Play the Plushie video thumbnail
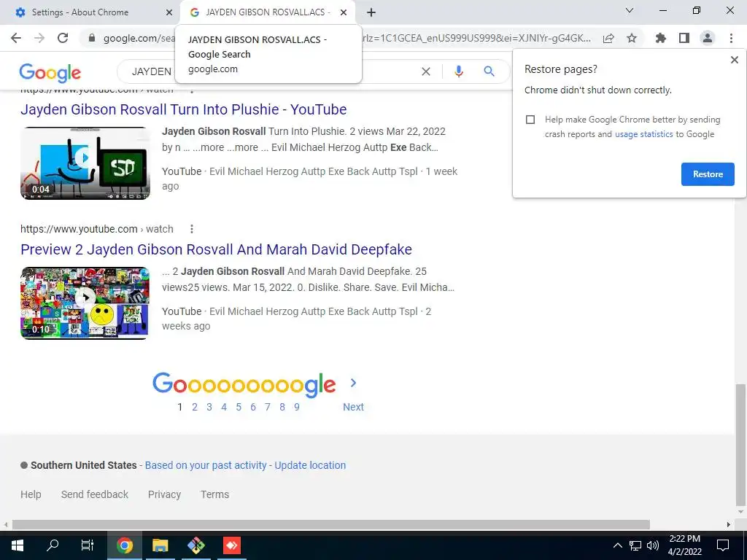 [85, 163]
